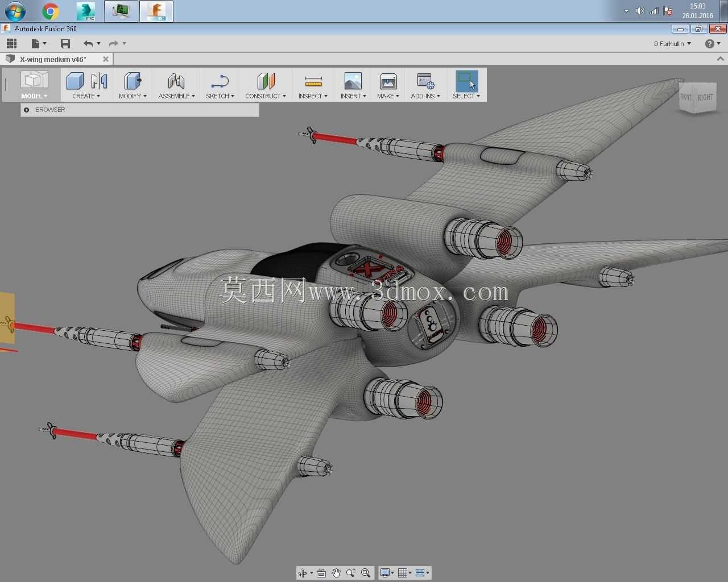
Task: Open the CREATE menu
Action: 86,96
